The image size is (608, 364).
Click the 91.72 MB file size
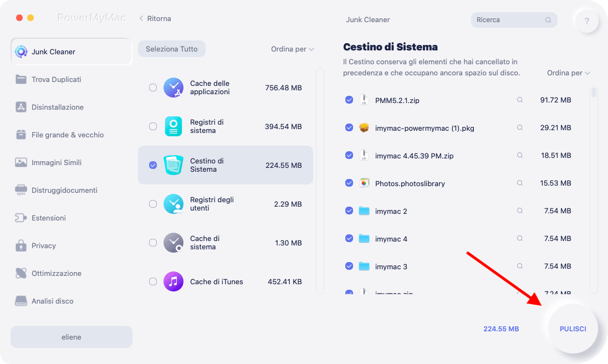coord(555,100)
